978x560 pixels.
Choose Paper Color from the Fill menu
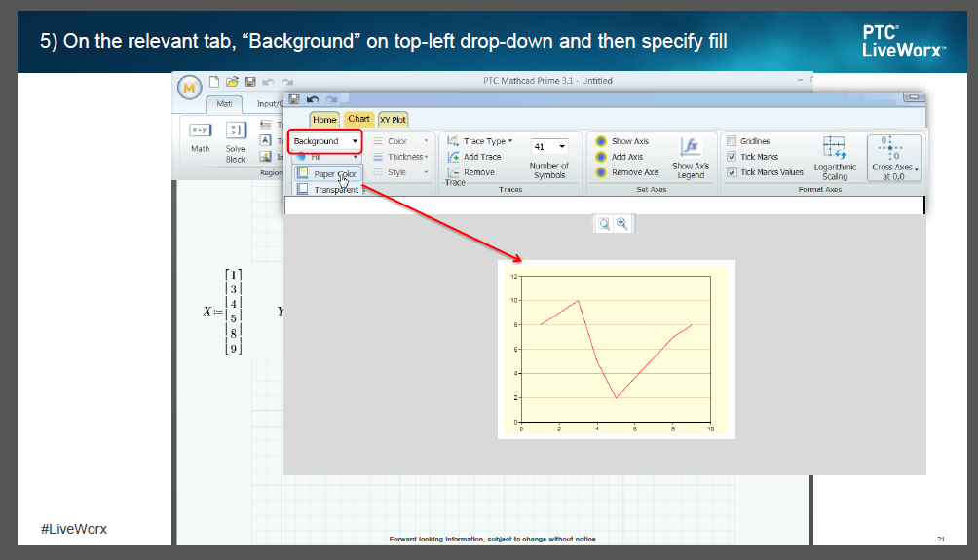coord(327,174)
